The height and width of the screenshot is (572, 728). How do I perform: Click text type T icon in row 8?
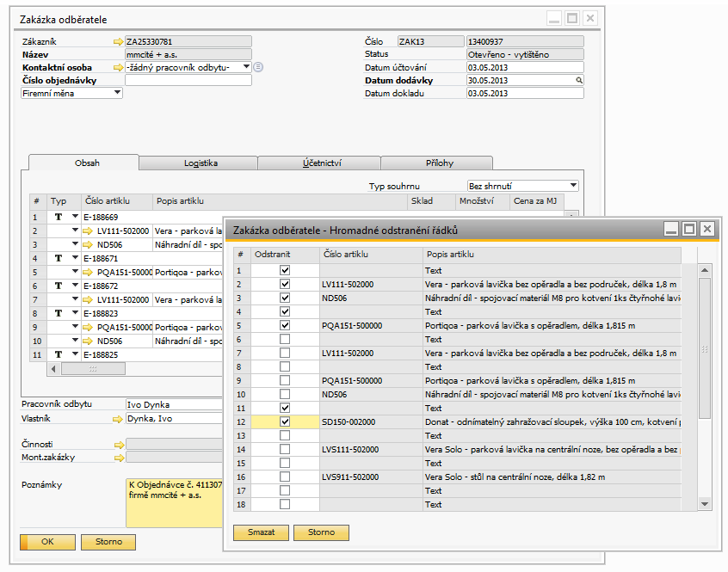pos(59,313)
